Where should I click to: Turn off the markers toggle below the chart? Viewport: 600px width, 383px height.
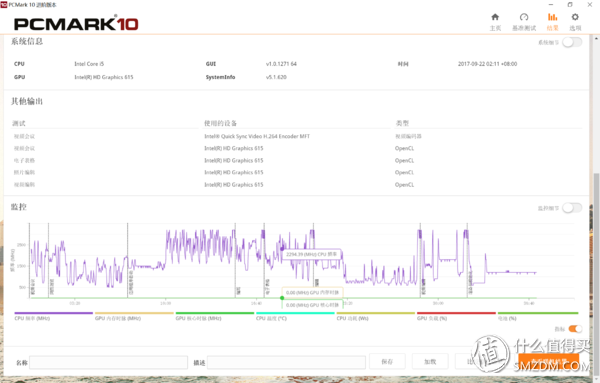point(575,329)
